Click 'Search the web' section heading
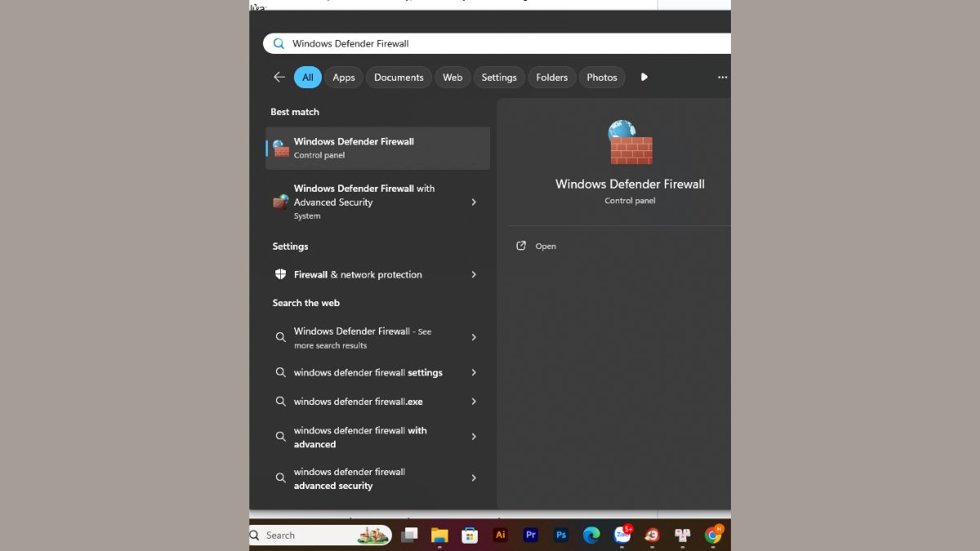980x551 pixels. click(306, 303)
